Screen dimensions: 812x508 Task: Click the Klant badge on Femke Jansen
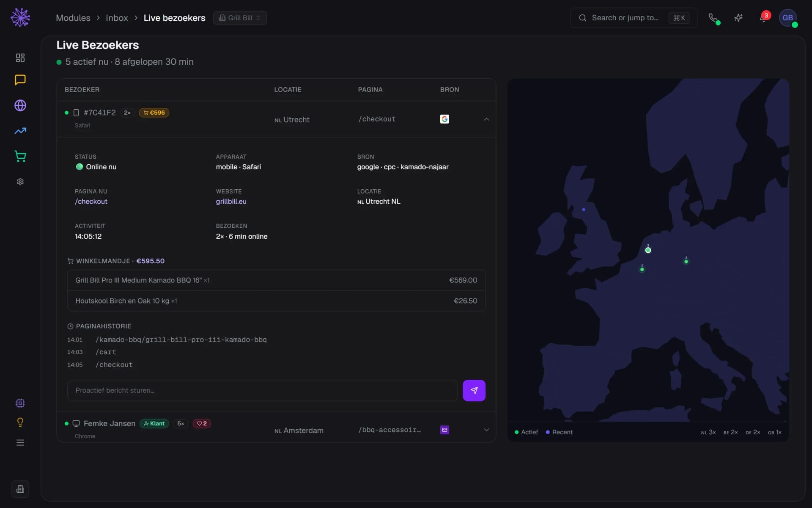[x=154, y=423]
